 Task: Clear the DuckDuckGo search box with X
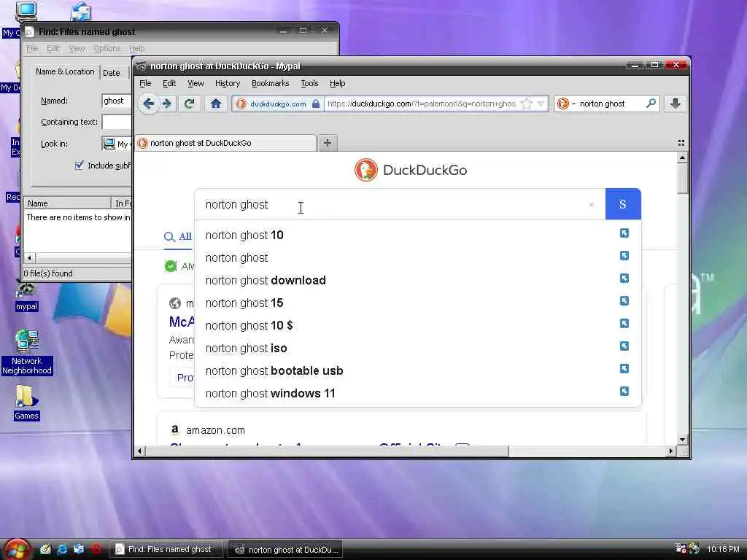tap(591, 205)
